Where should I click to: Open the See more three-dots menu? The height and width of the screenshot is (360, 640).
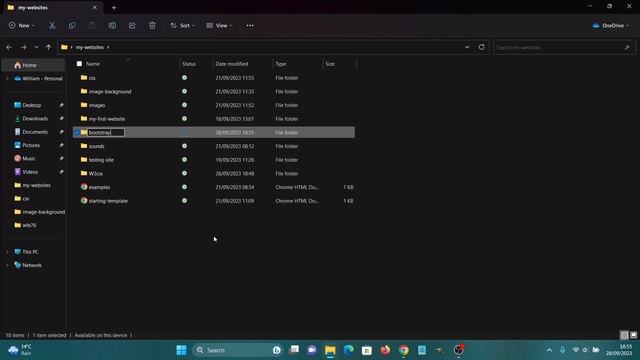coord(250,25)
